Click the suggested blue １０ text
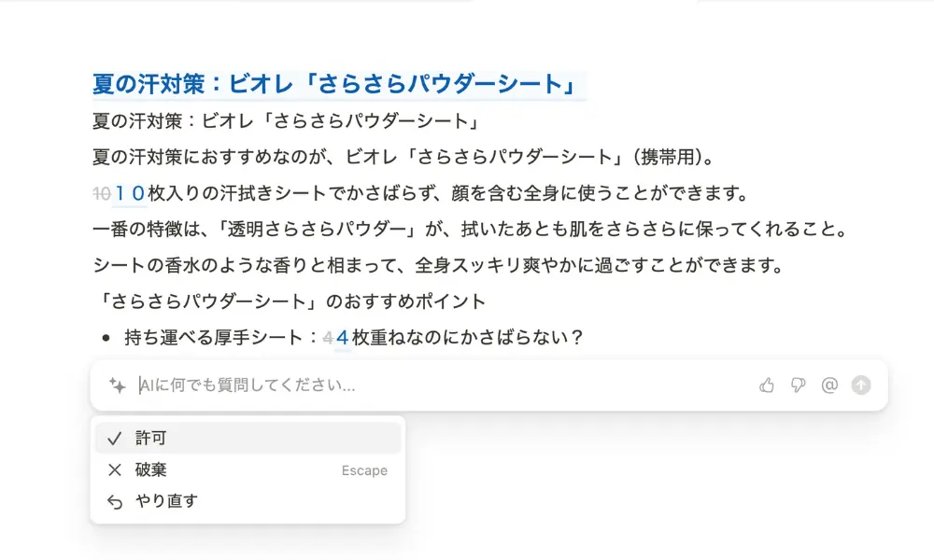The height and width of the screenshot is (560, 934). 130,193
